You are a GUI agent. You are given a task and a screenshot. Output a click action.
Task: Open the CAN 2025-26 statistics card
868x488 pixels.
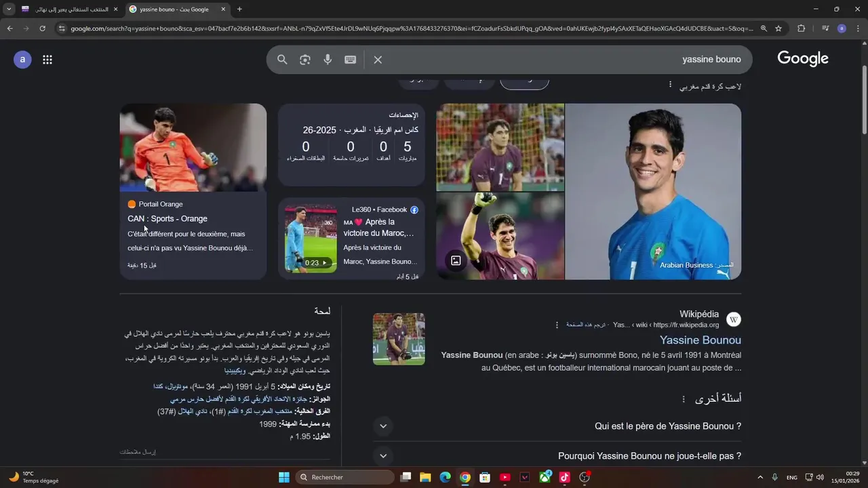351,144
